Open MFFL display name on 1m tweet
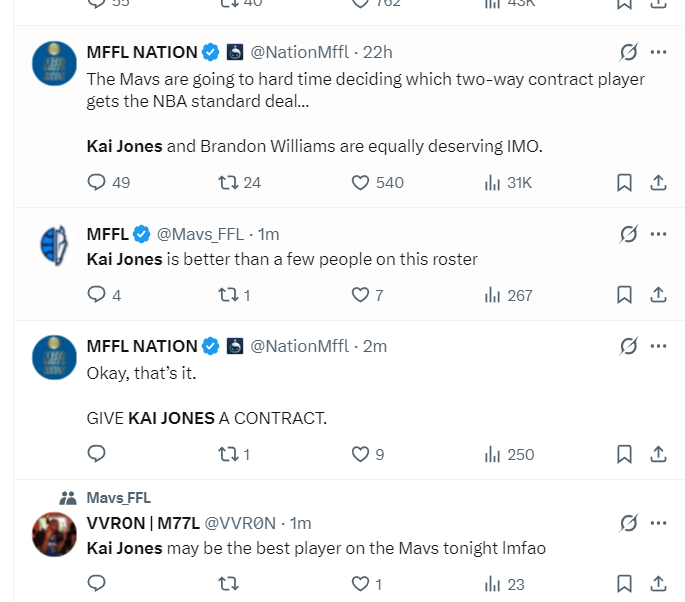Screen dimensions: 685x602 tap(107, 234)
